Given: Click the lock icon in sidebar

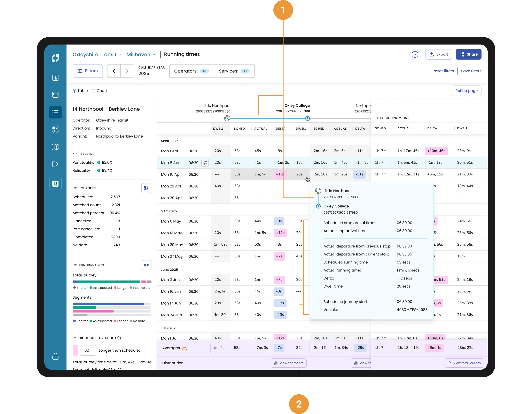Looking at the screenshot, I should 55,356.
